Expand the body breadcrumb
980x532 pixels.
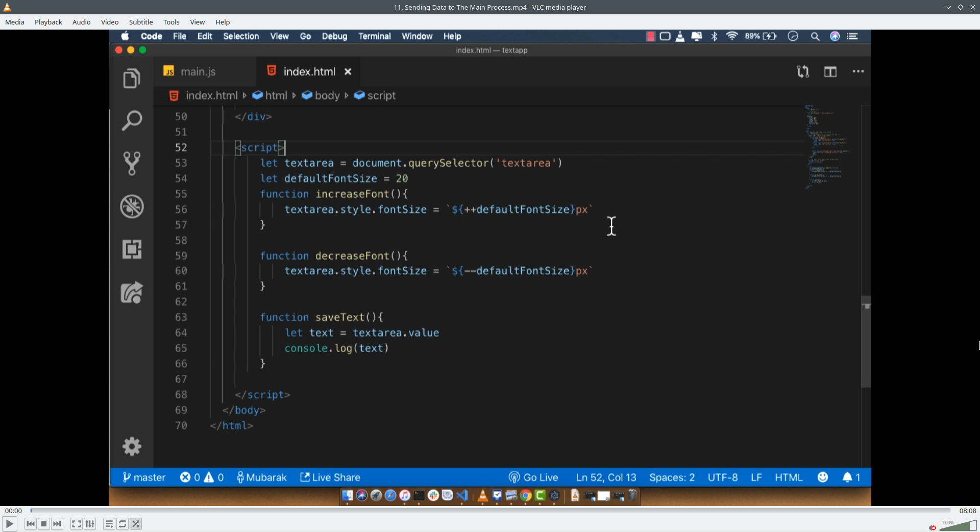[x=321, y=95]
